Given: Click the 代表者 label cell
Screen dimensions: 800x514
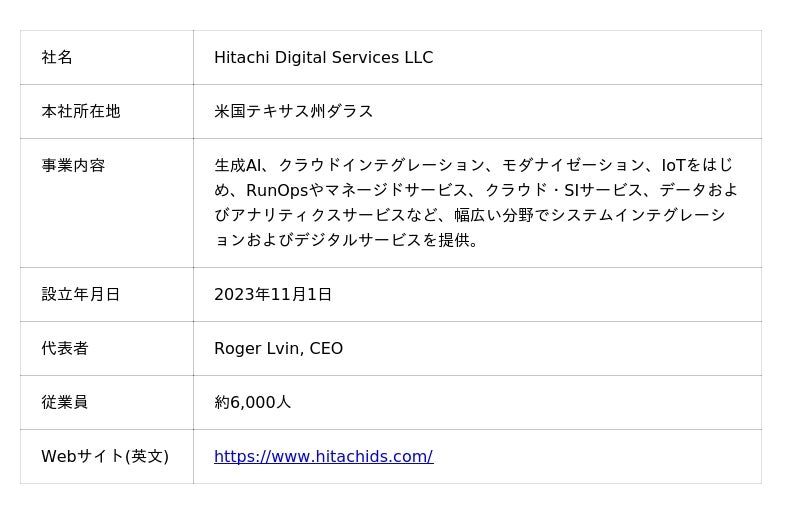Looking at the screenshot, I should pos(65,349).
